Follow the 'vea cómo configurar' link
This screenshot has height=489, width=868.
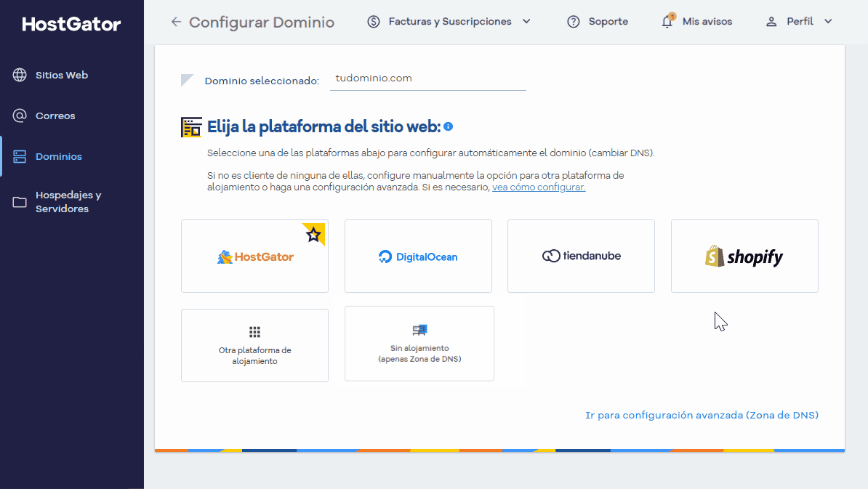[x=539, y=187]
